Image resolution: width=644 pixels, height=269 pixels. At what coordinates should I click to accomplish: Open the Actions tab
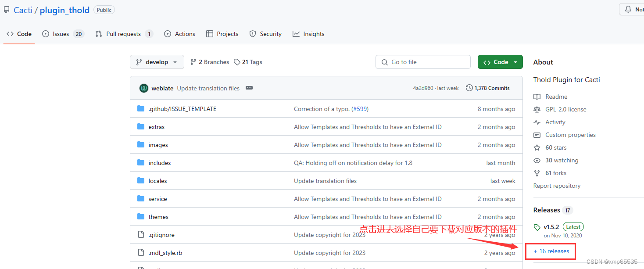(179, 34)
